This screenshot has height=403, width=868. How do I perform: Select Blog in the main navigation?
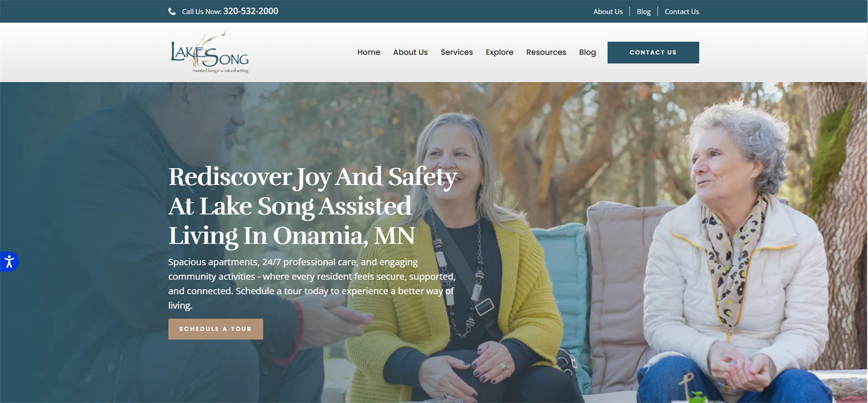587,52
